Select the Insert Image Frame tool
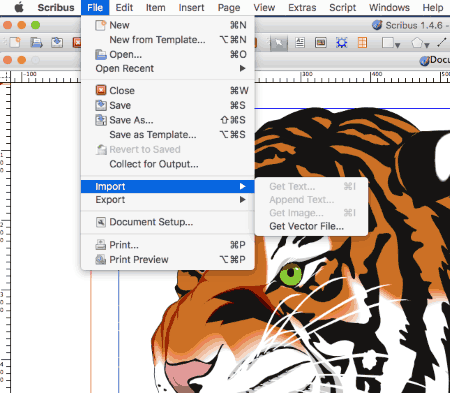Image resolution: width=450 pixels, height=393 pixels. [x=321, y=43]
